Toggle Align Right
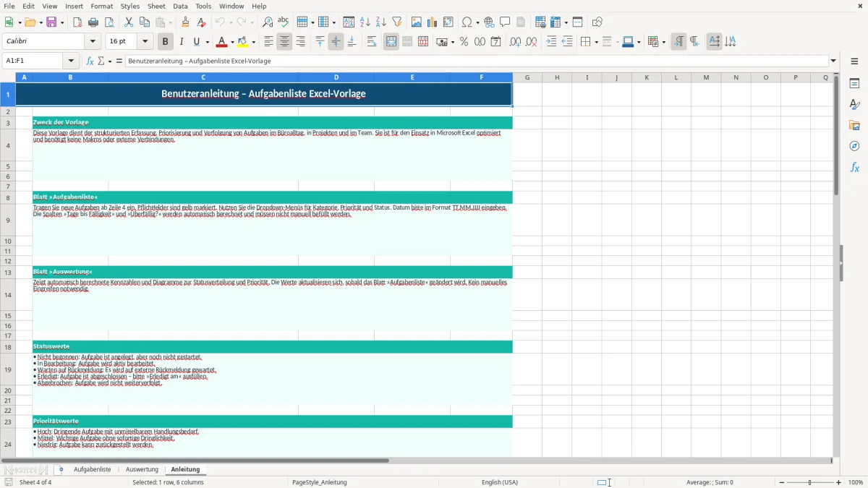This screenshot has height=488, width=868. (x=300, y=42)
